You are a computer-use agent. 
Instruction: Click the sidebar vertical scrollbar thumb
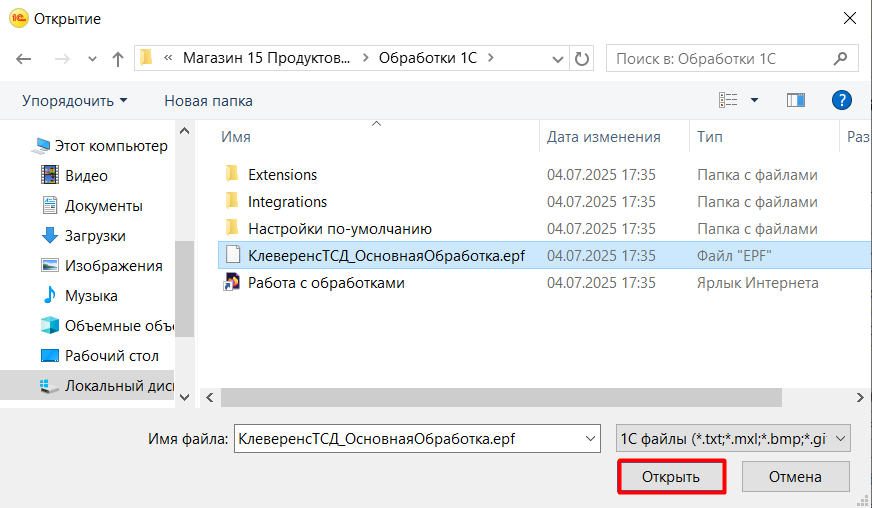[184, 288]
